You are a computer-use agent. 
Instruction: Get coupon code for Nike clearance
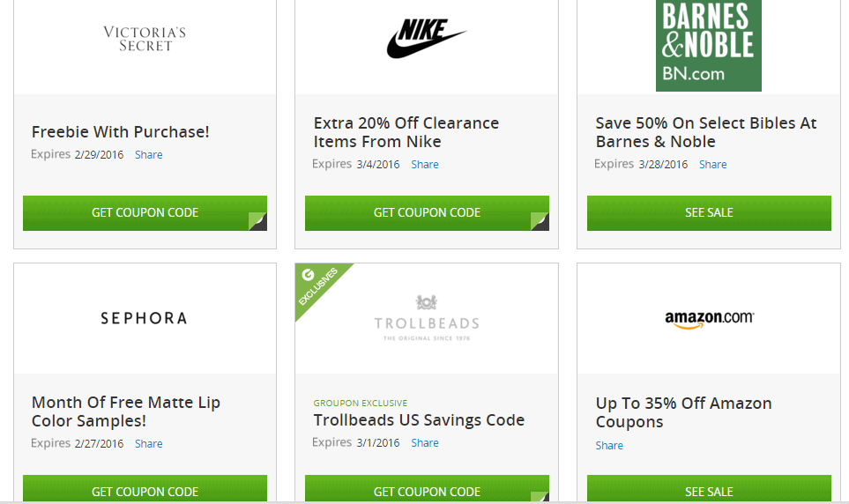pos(427,212)
